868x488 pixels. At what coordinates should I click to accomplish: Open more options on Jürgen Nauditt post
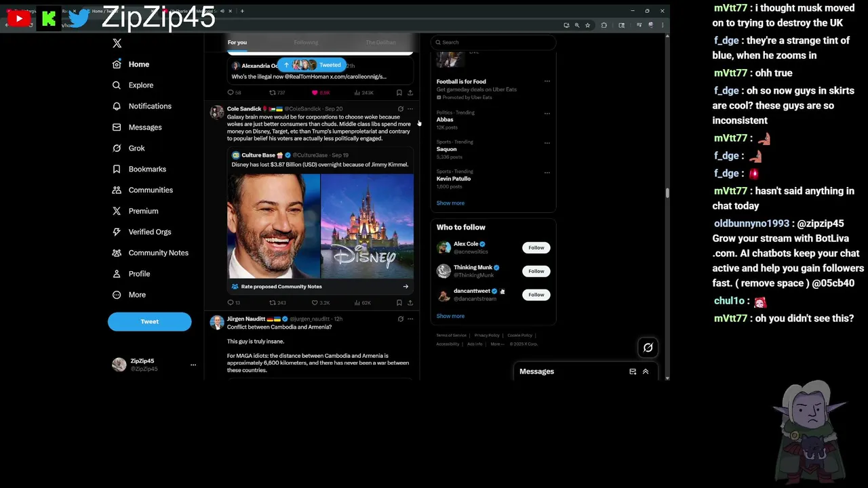click(410, 319)
